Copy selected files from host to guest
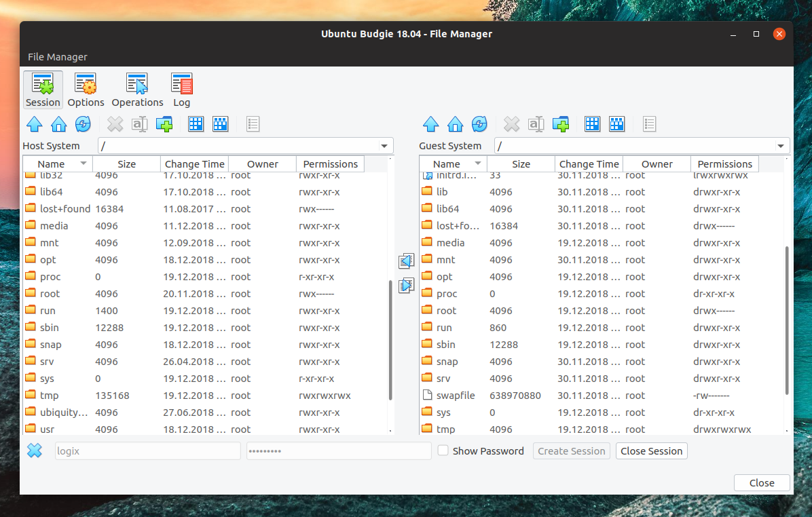 (406, 286)
